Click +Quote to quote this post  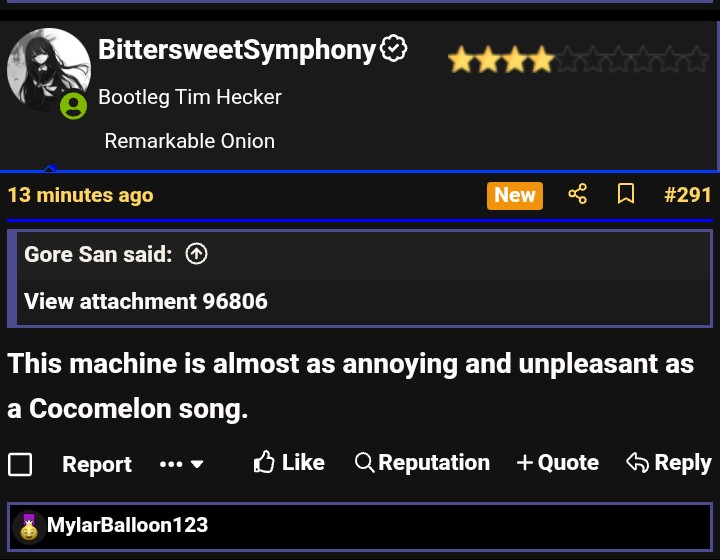tap(557, 462)
